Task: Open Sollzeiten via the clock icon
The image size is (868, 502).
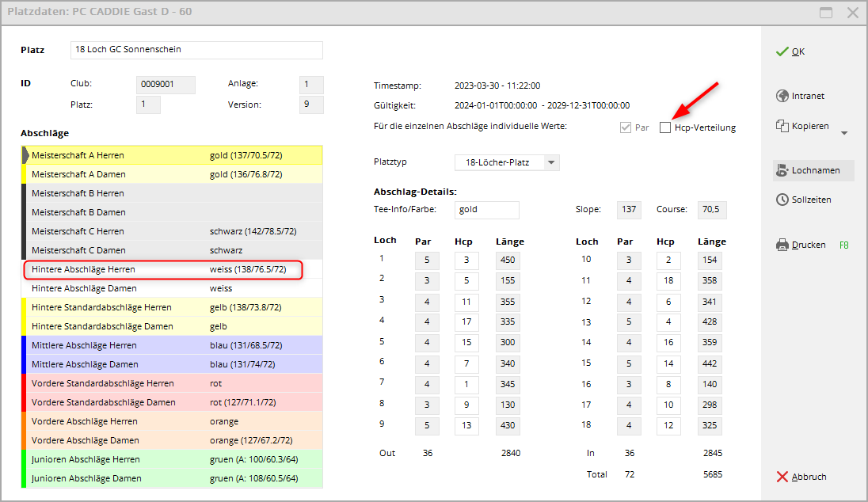Action: point(782,200)
